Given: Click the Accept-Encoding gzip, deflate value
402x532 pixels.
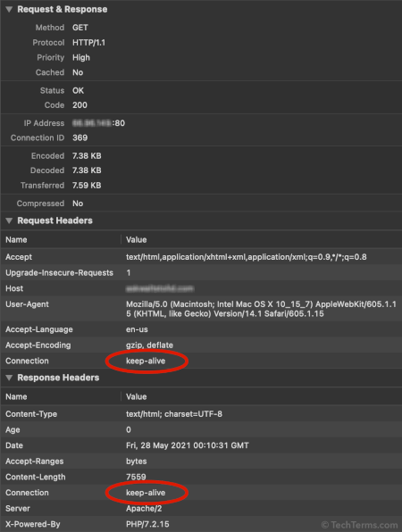Looking at the screenshot, I should [149, 345].
